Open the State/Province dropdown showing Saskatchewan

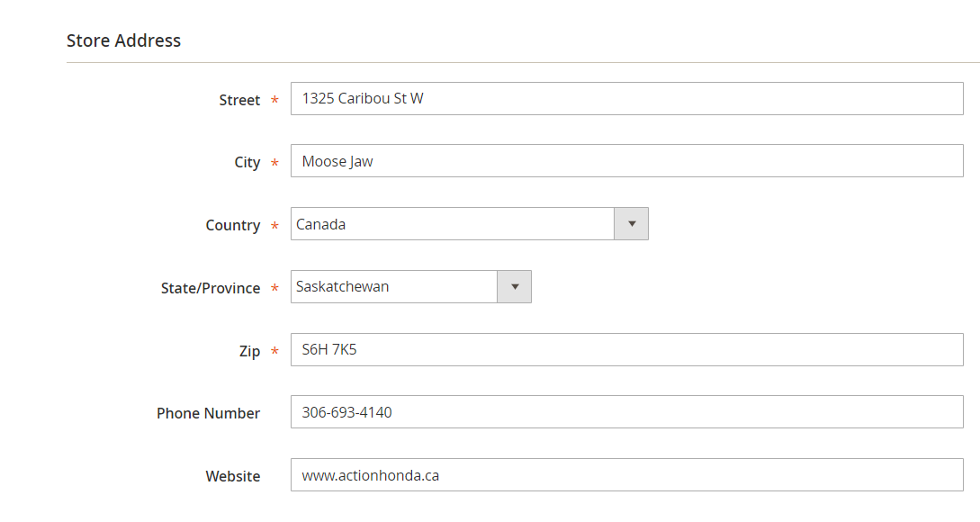394,287
